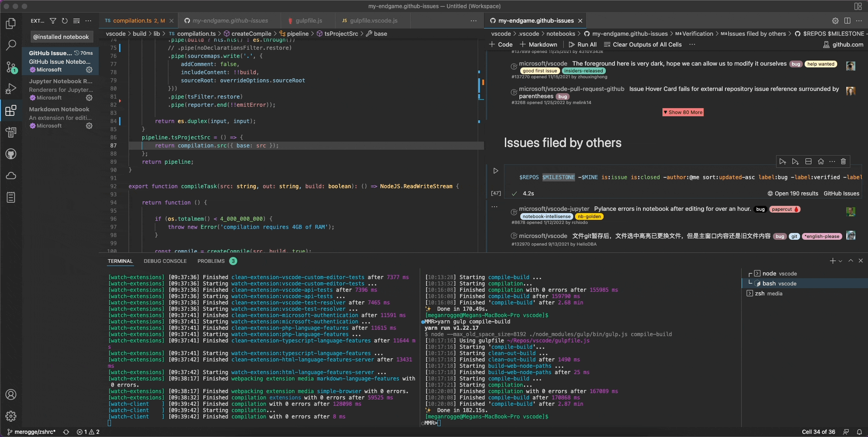This screenshot has width=868, height=437.
Task: Add a Markdown cell to notebook
Action: coord(538,44)
